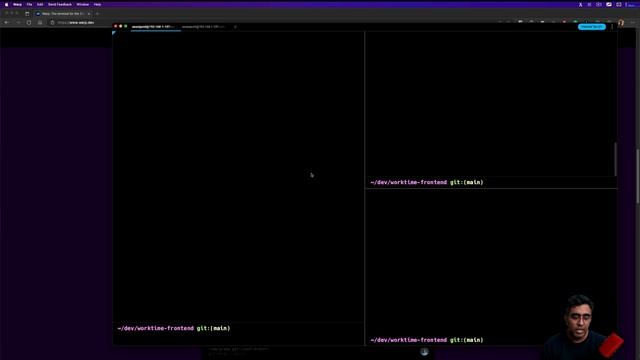
Task: Open the Send Feedback menu
Action: [60, 4]
